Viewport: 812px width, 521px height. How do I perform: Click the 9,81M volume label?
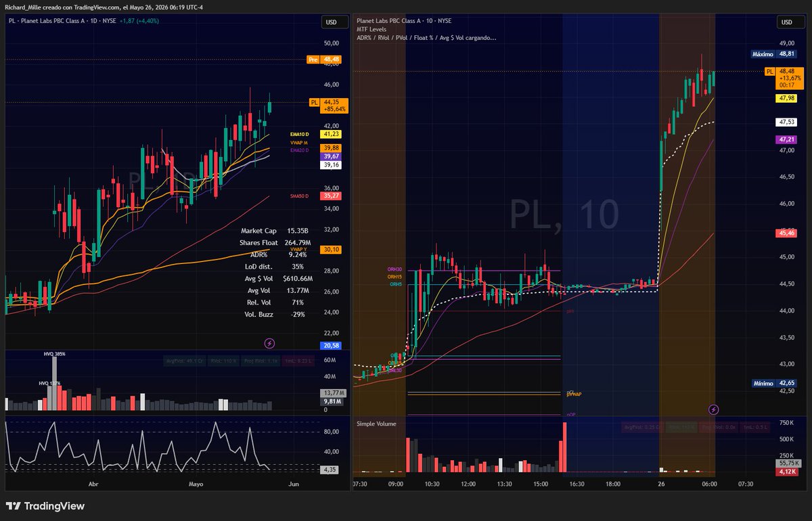[x=331, y=401]
